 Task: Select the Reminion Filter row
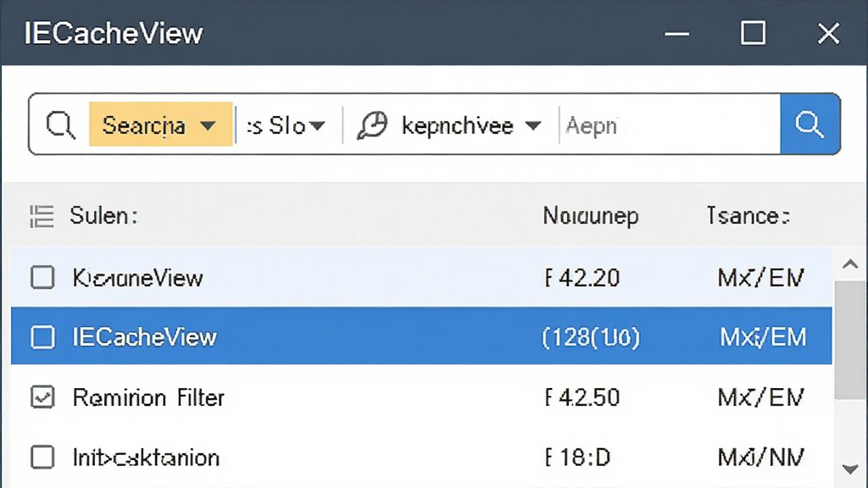(421, 397)
